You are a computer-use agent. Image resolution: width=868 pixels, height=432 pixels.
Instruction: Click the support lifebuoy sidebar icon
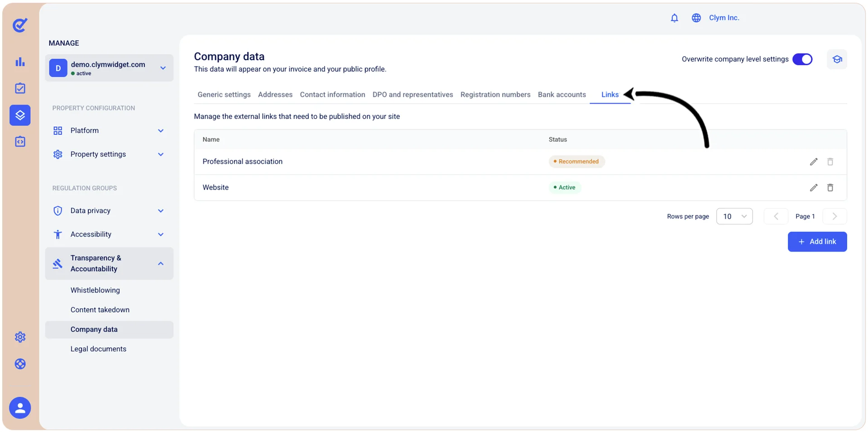tap(20, 364)
